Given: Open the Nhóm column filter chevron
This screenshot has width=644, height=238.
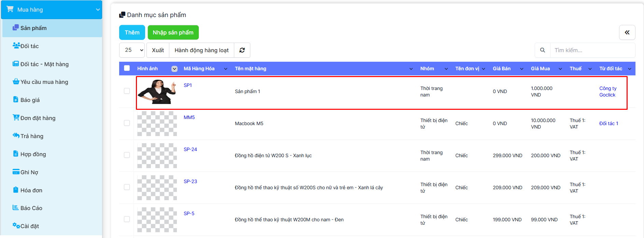Looking at the screenshot, I should coord(446,69).
